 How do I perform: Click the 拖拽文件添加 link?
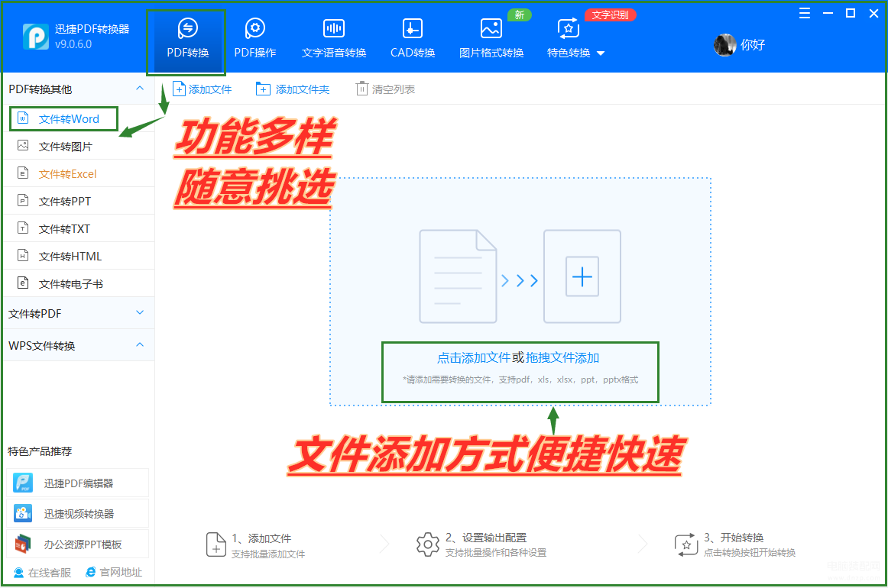click(x=562, y=357)
